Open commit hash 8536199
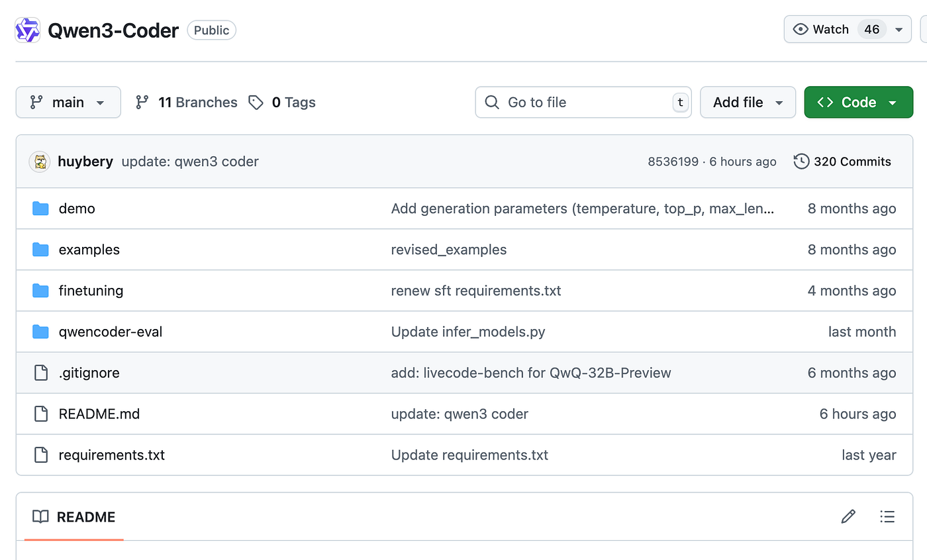Image resolution: width=927 pixels, height=560 pixels. 673,162
